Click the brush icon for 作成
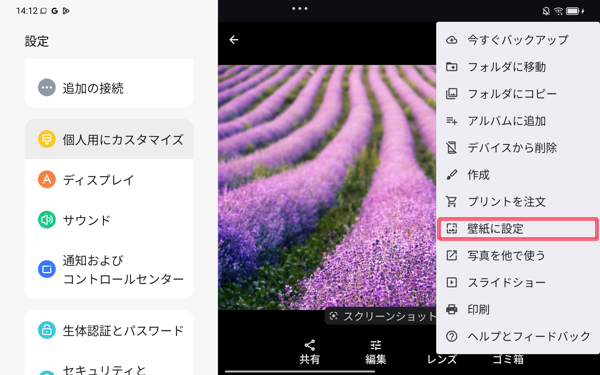The image size is (600, 375). tap(452, 175)
